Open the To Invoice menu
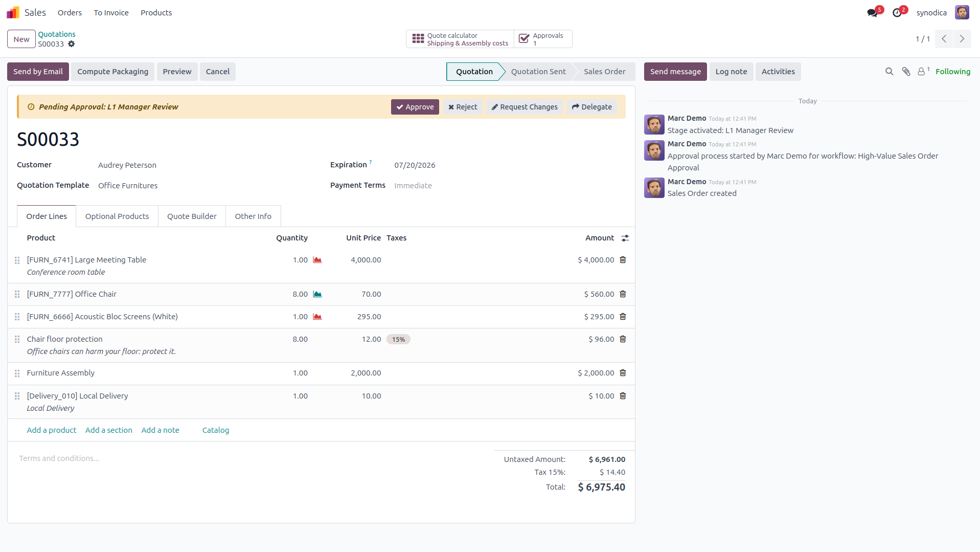Image resolution: width=980 pixels, height=552 pixels. tap(111, 13)
